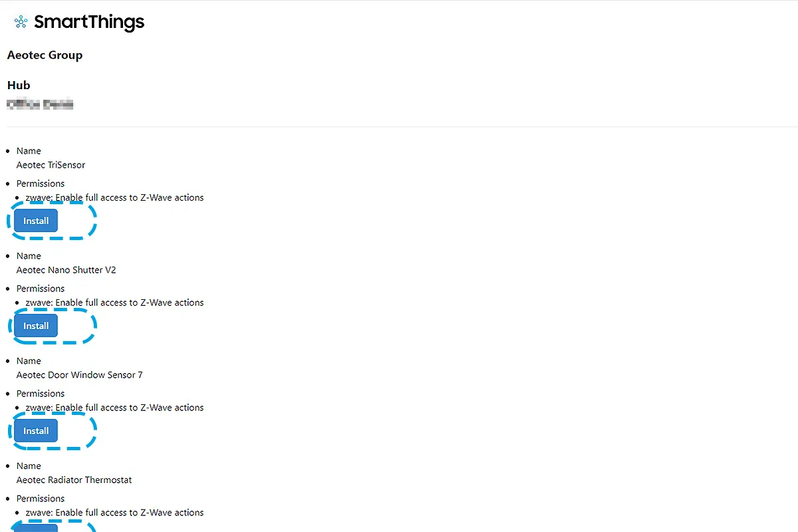Click the Name label above Aeotec TriSensor
The height and width of the screenshot is (532, 798).
click(x=29, y=151)
